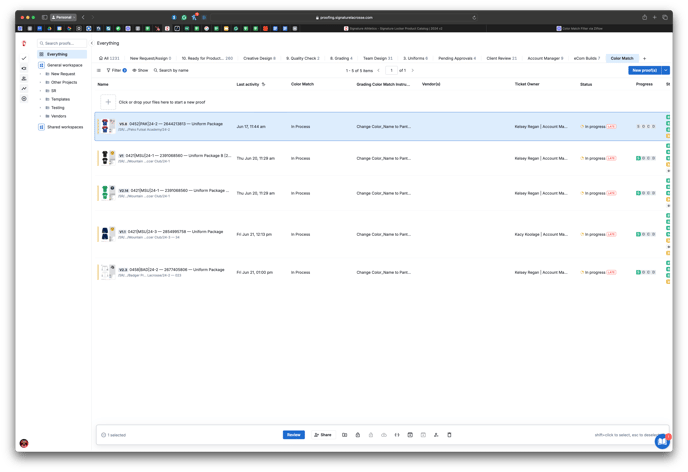Viewport: 688px width, 472px height.
Task: Expand the New Request folder
Action: point(62,74)
